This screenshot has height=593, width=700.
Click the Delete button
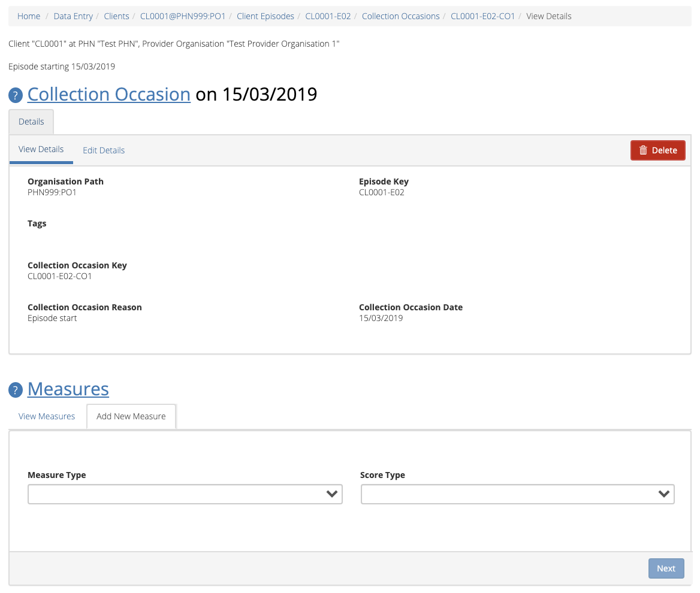[x=658, y=150]
